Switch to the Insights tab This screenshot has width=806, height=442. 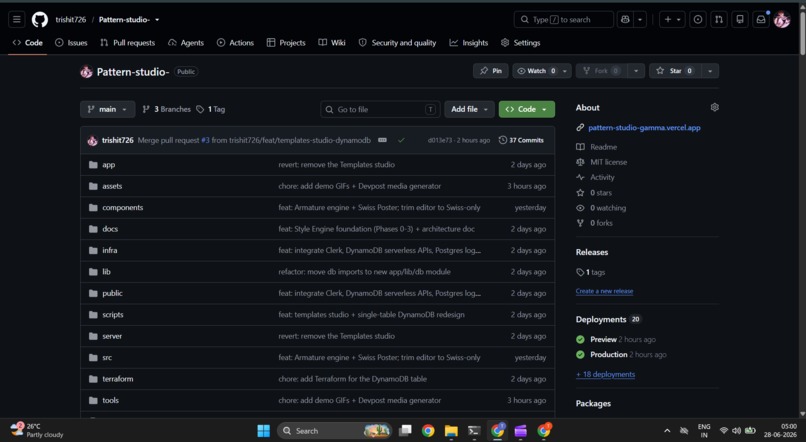pyautogui.click(x=469, y=43)
